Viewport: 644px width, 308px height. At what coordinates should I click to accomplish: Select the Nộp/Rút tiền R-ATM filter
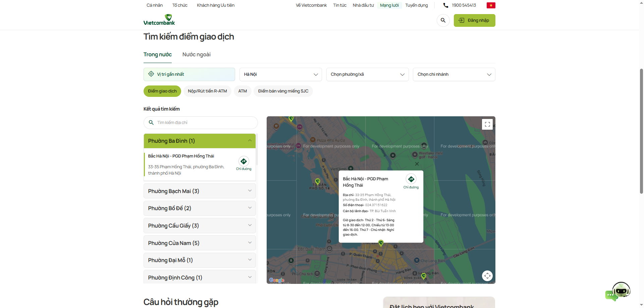[x=207, y=91]
